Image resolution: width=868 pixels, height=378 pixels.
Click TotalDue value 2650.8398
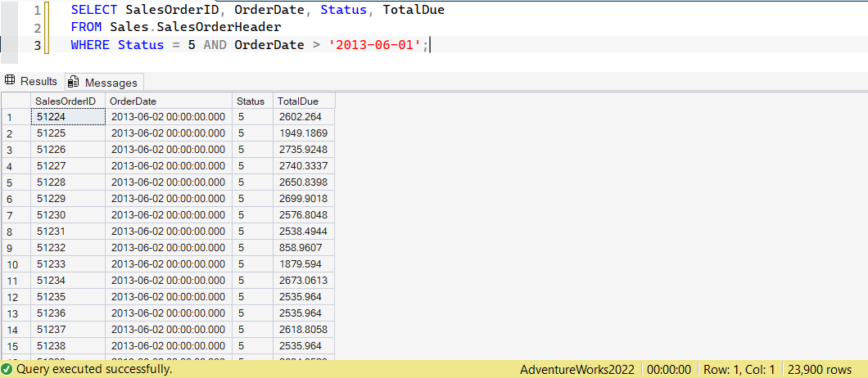(x=304, y=182)
